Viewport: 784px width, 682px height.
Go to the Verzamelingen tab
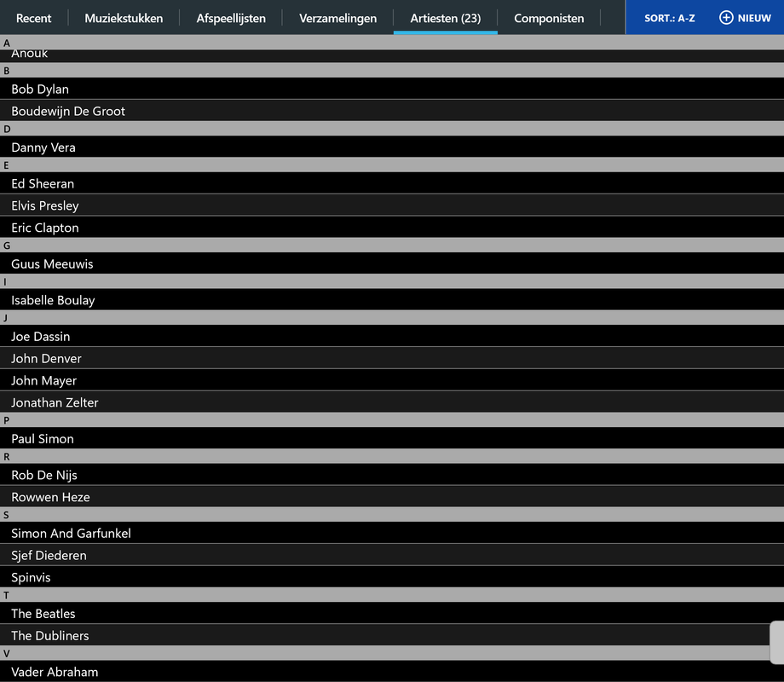pyautogui.click(x=337, y=18)
